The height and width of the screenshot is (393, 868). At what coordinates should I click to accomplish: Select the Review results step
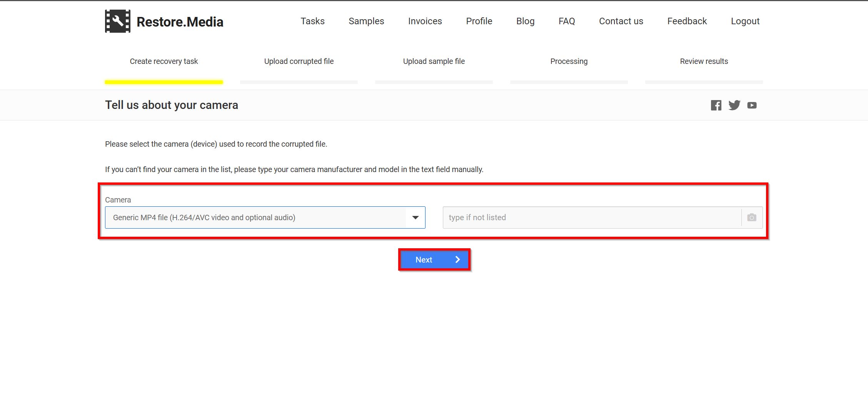(x=704, y=61)
